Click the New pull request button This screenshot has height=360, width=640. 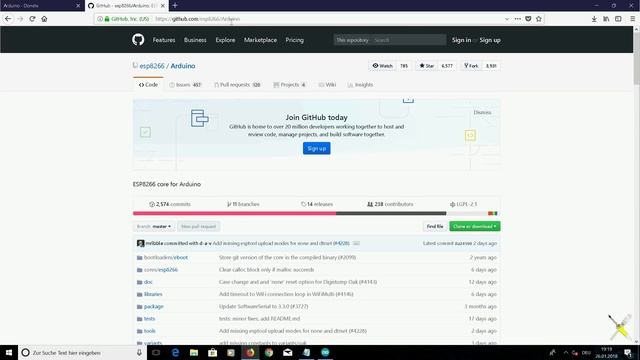[198, 227]
